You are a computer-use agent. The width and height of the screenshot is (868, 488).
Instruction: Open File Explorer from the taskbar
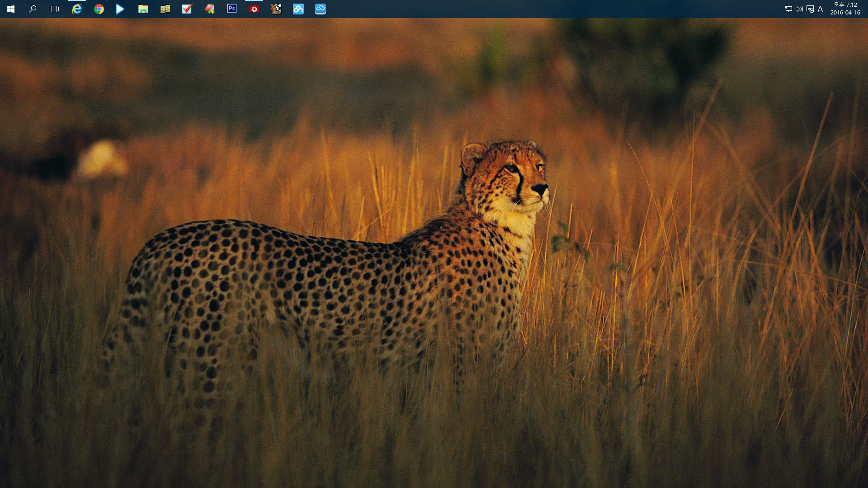143,9
